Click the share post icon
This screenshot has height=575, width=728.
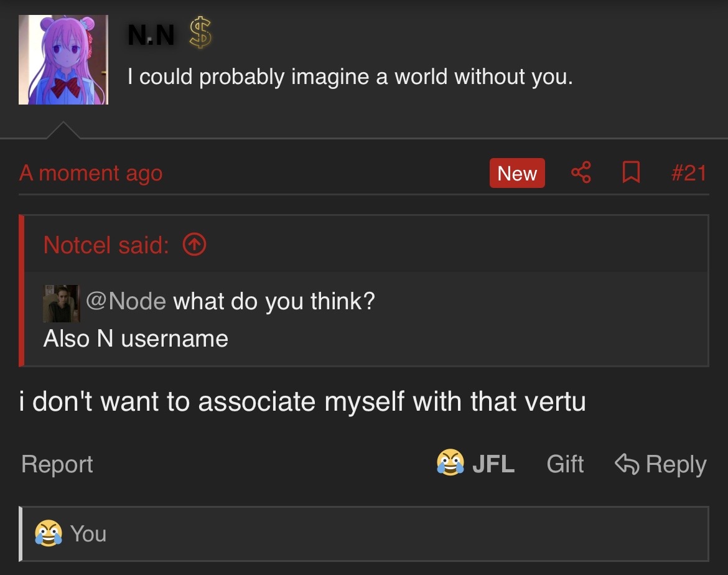[x=581, y=173]
